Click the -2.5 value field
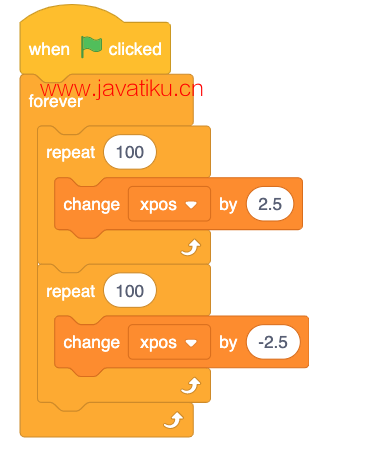 point(273,342)
